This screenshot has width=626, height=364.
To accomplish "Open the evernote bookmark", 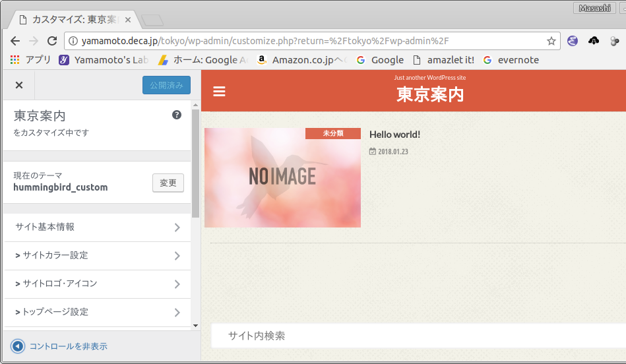I will pyautogui.click(x=511, y=60).
